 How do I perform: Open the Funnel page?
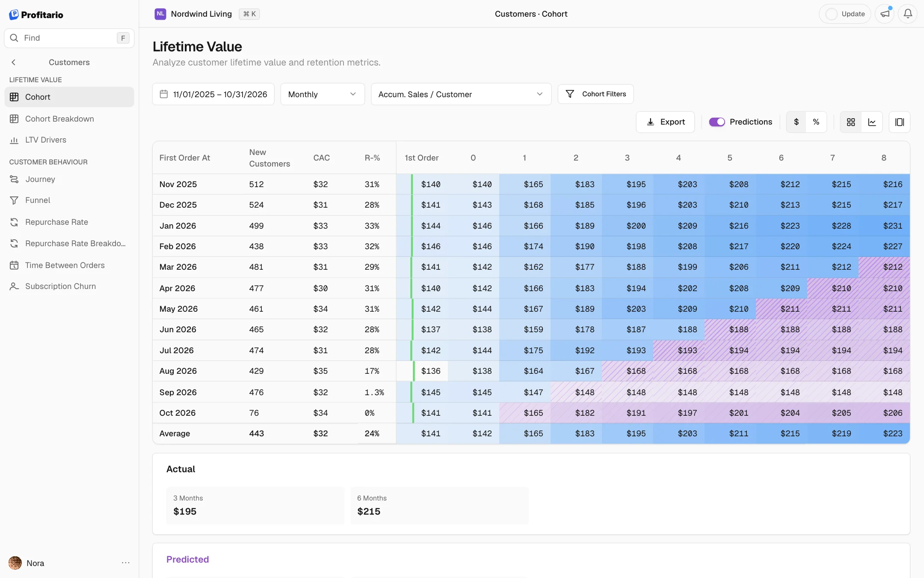pos(69,200)
